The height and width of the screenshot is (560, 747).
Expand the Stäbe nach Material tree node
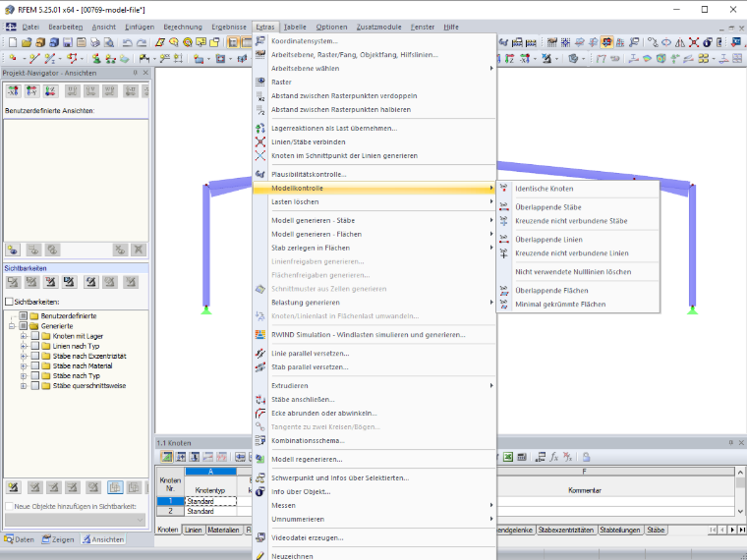[24, 366]
